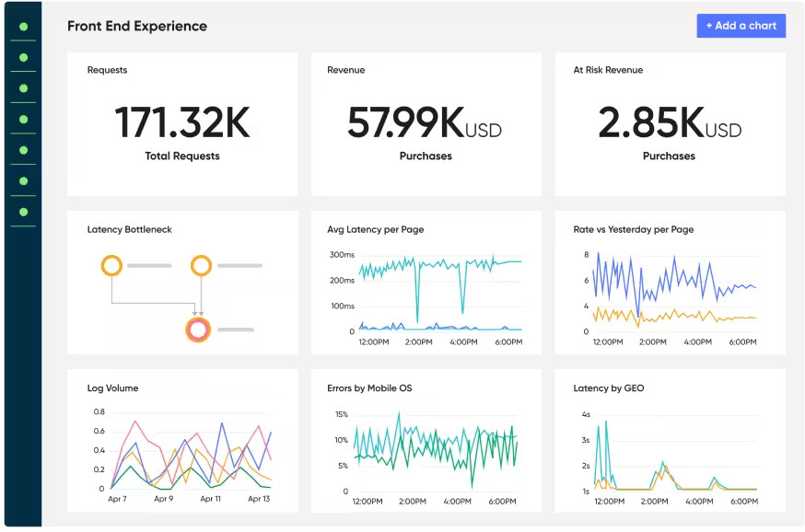Click the first green dot in the sidebar
This screenshot has width=805, height=532.
tap(23, 27)
